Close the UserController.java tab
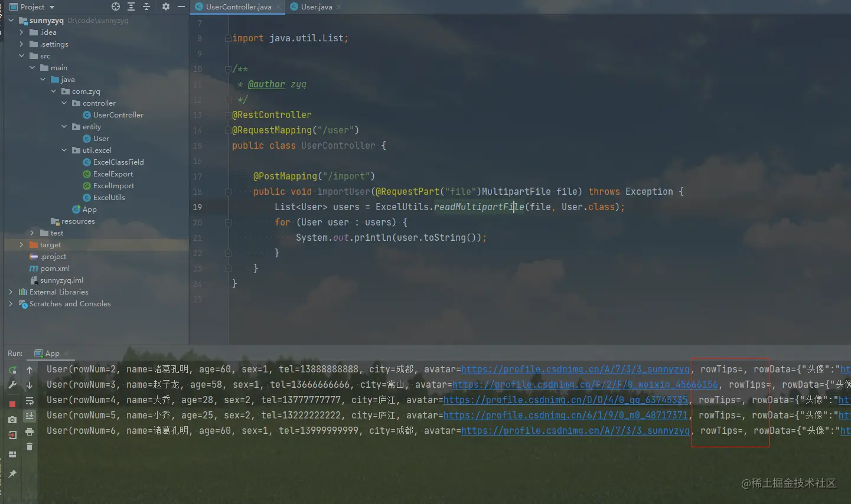Screen dimensions: 851x504 click(278, 7)
